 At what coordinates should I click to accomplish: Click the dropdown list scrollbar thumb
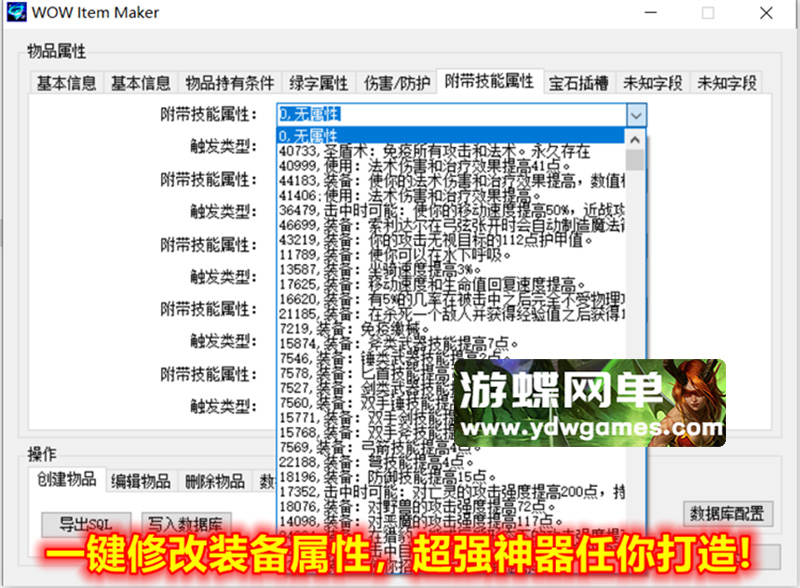(635, 159)
